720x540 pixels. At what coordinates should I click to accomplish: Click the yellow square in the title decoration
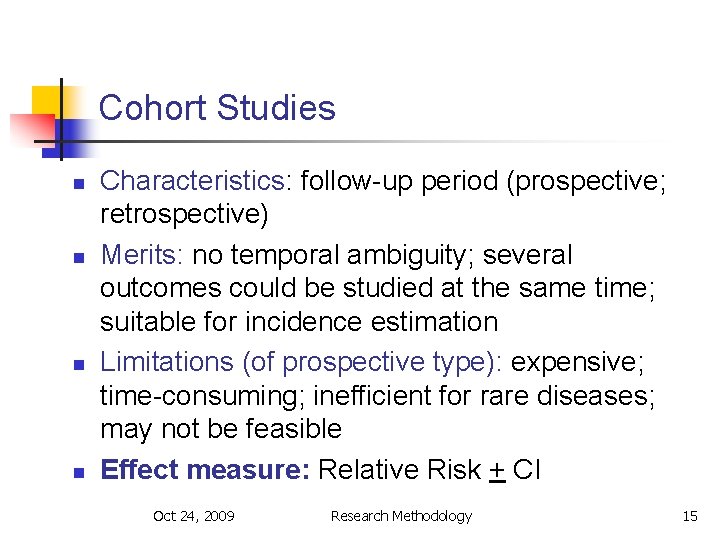(x=45, y=102)
